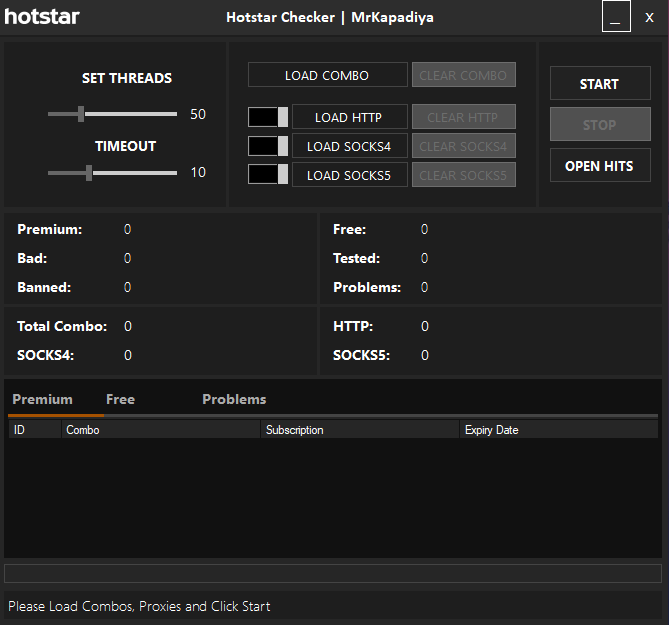Sort by the Combo column header
The width and height of the screenshot is (669, 625).
point(161,430)
